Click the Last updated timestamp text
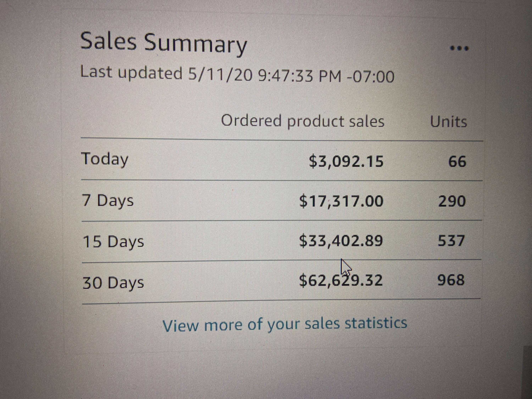 [237, 74]
